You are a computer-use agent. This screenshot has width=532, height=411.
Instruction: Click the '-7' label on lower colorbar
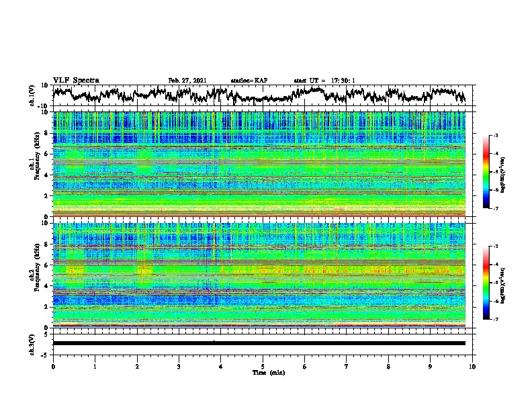click(x=495, y=320)
